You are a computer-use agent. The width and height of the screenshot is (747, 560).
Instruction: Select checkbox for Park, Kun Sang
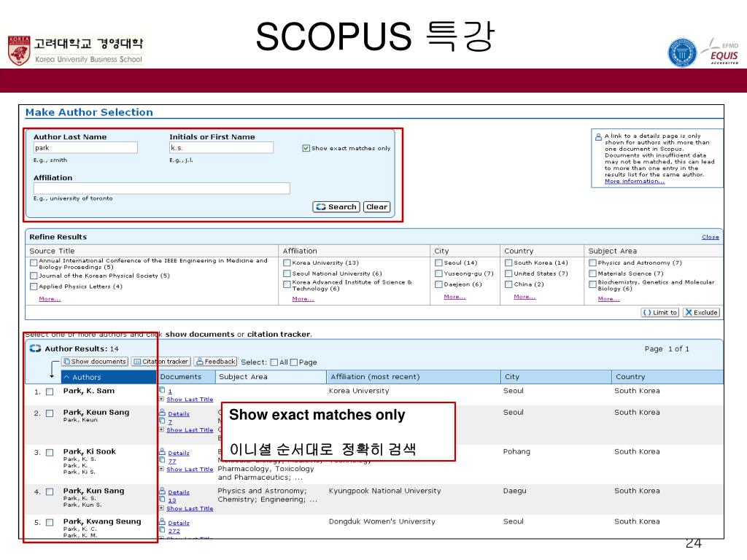coord(50,492)
